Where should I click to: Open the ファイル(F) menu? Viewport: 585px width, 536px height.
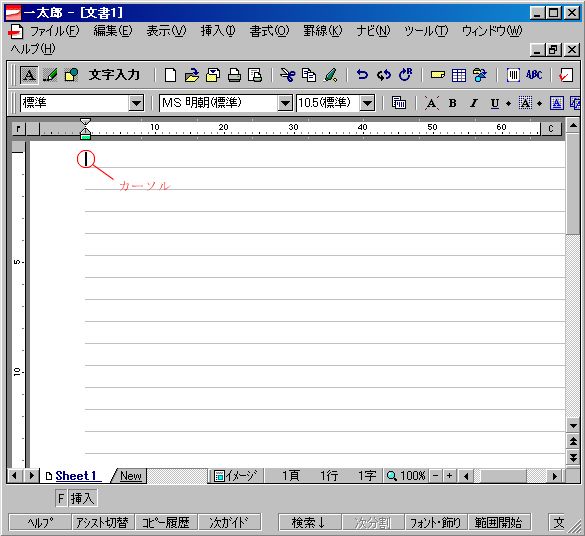[x=54, y=31]
